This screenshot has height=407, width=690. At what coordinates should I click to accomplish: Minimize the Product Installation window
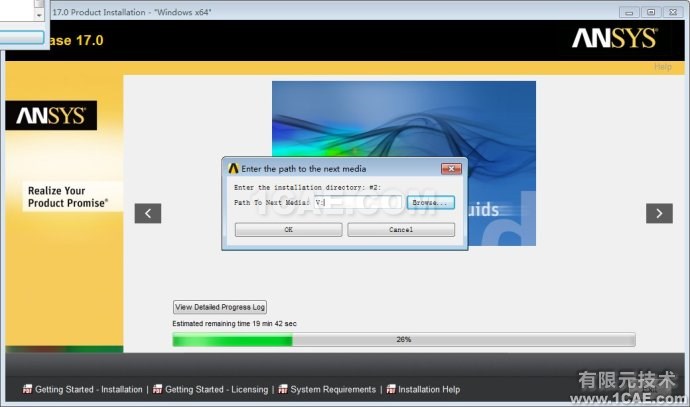pos(629,12)
